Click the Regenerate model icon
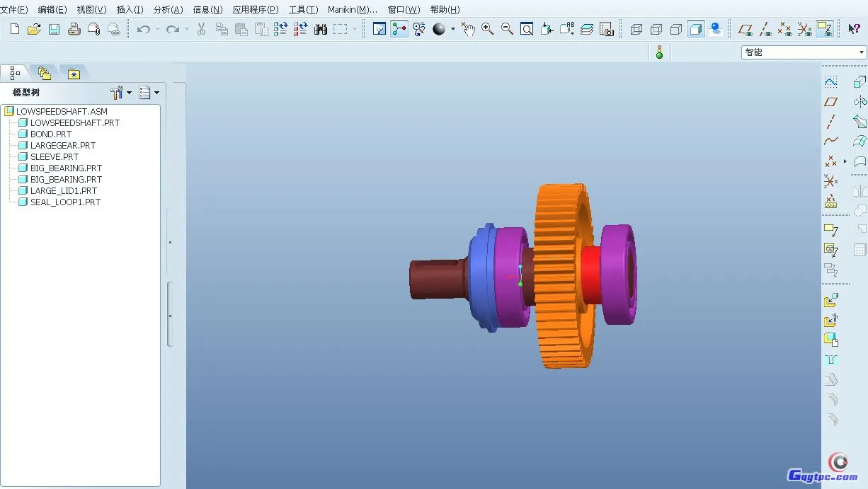This screenshot has width=868, height=489. pyautogui.click(x=280, y=29)
